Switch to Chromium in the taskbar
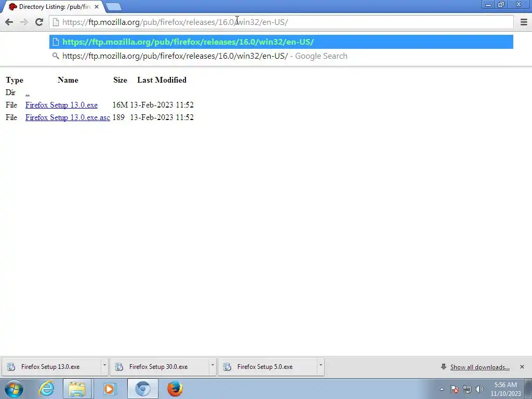 click(142, 389)
